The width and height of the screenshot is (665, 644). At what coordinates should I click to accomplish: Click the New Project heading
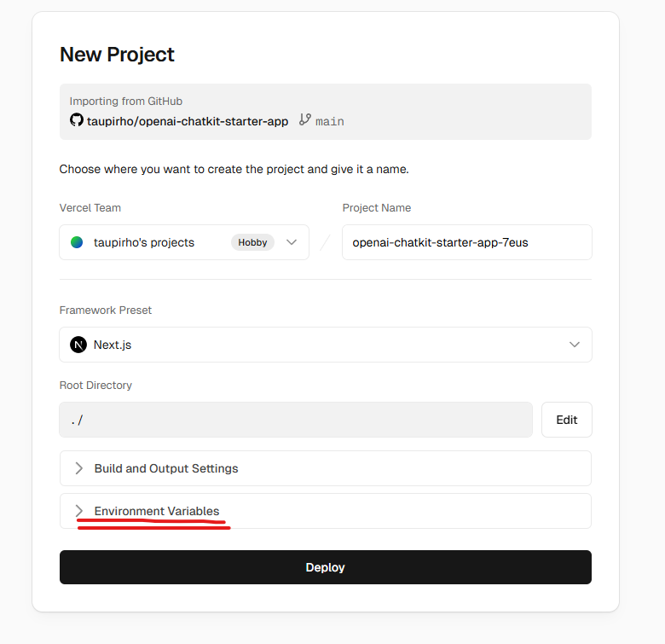(117, 55)
